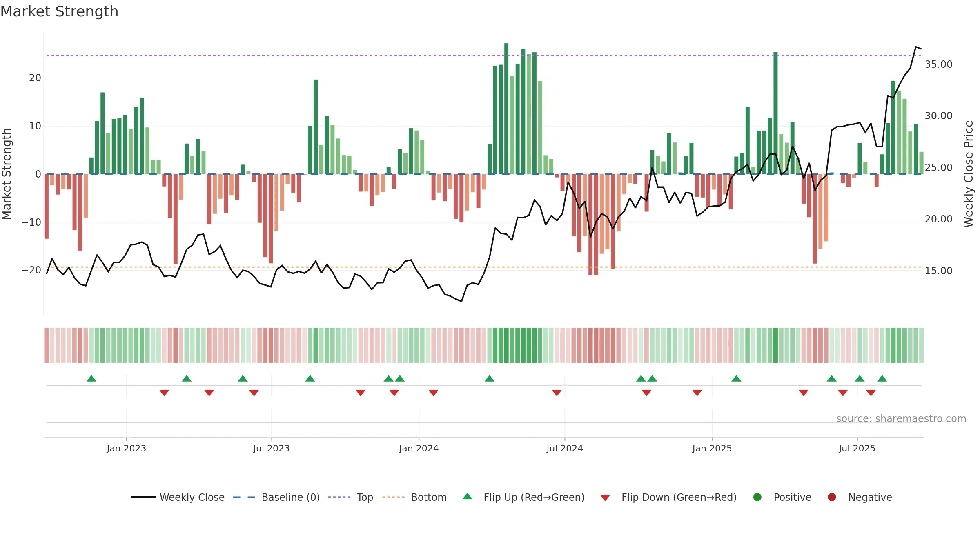Click the −10 Market Strength axis label
The width and height of the screenshot is (980, 551).
coord(31,222)
